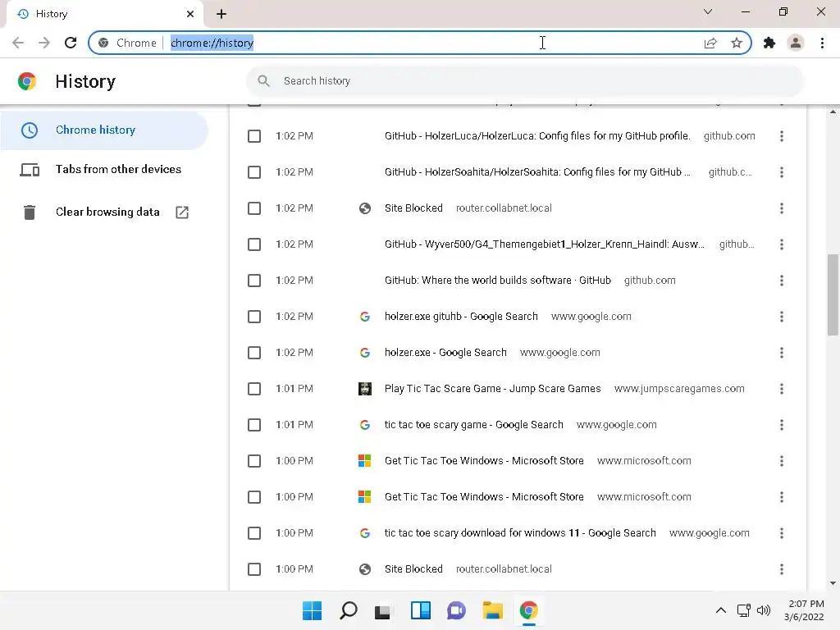Screen dimensions: 840x630
Task: Check the holzer.exe gituhb search checkbox
Action: click(254, 317)
